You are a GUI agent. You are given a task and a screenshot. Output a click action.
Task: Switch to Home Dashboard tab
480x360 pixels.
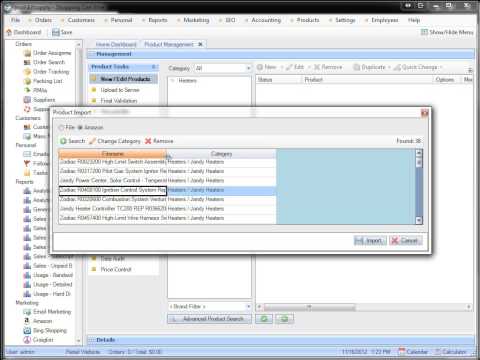point(116,44)
